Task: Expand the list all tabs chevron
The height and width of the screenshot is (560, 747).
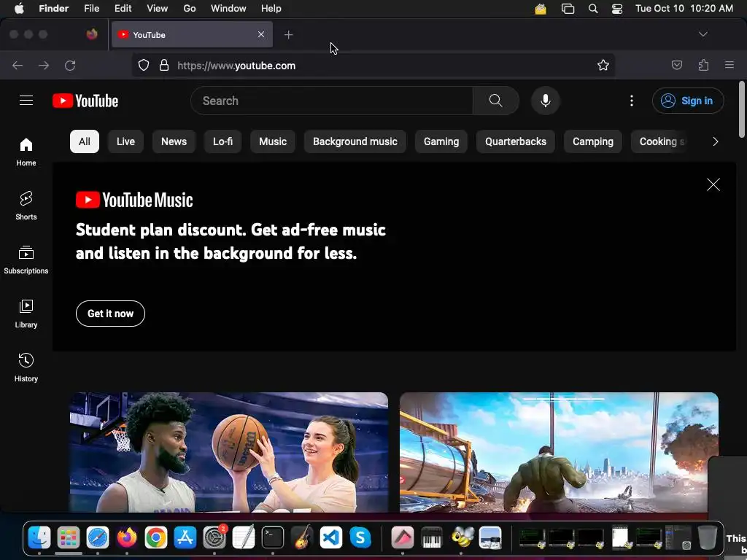Action: point(703,34)
